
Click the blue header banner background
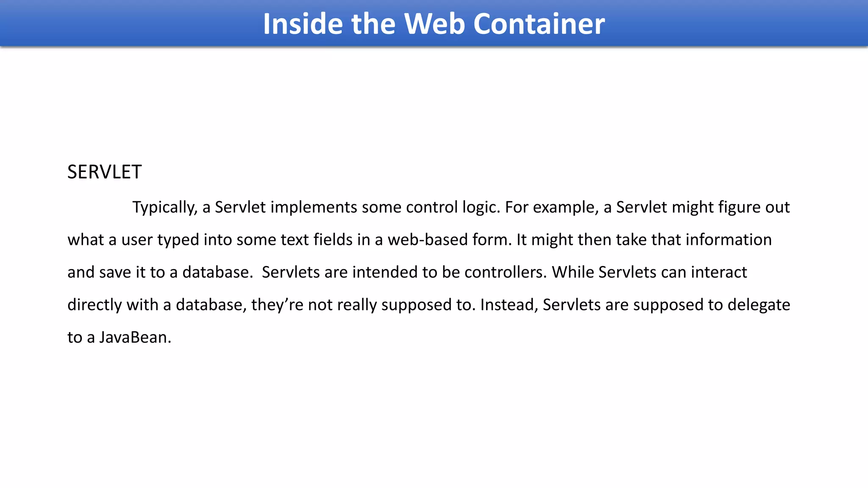click(127, 23)
